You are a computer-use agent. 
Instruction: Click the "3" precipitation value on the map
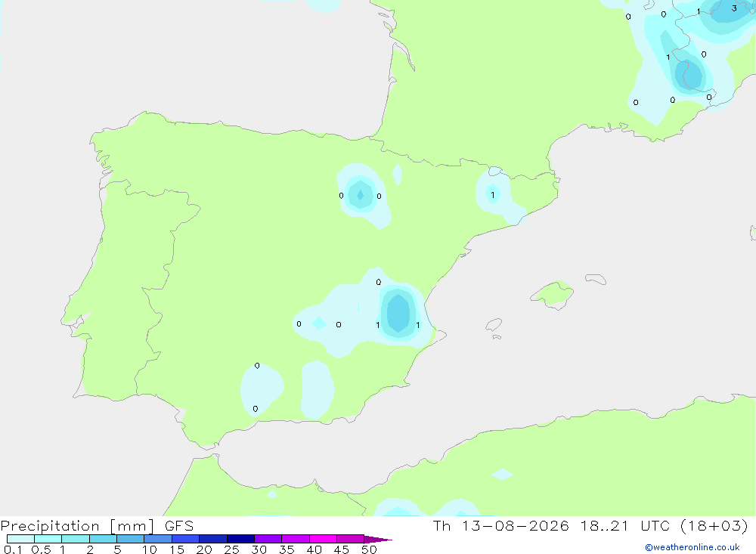click(x=734, y=8)
